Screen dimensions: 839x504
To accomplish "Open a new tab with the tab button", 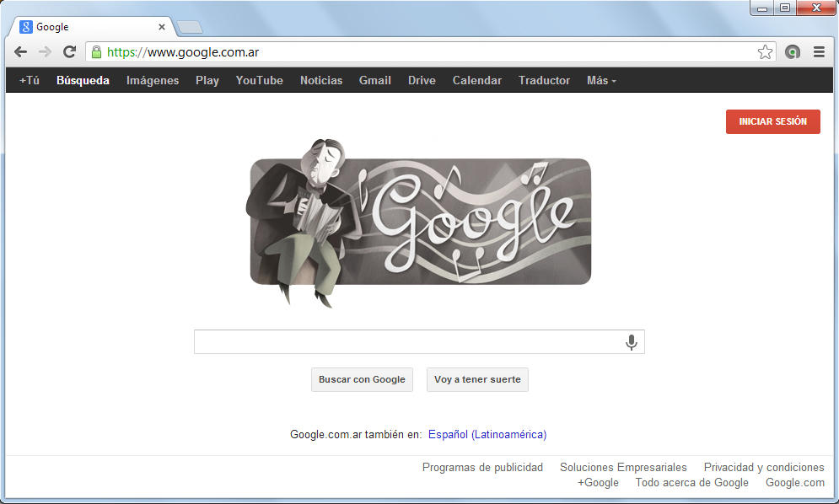I will [190, 27].
